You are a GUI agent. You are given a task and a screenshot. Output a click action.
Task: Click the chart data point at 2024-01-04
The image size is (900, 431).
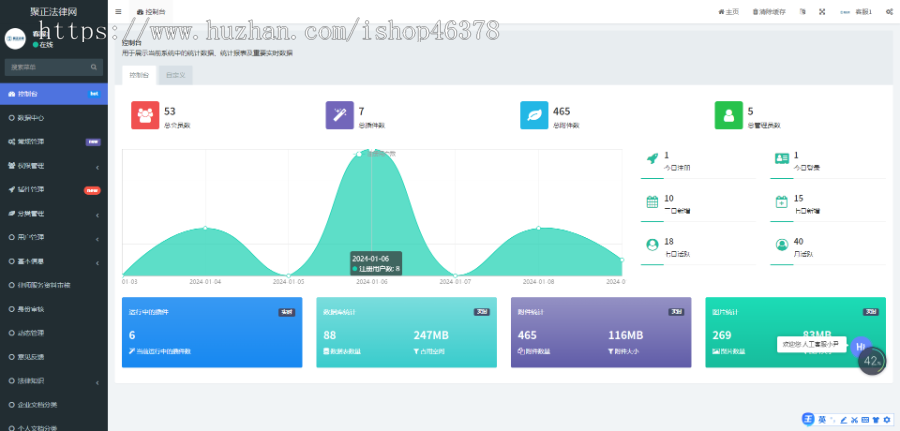tap(205, 228)
